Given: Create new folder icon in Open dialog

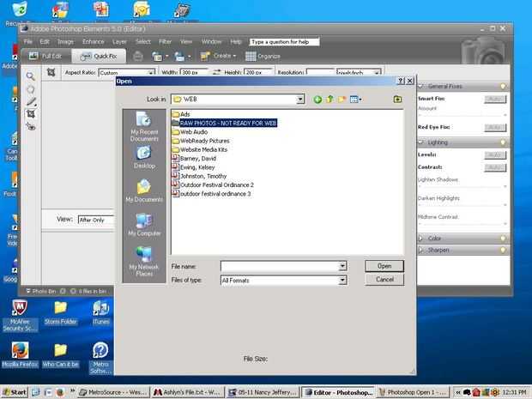Looking at the screenshot, I should tap(342, 99).
